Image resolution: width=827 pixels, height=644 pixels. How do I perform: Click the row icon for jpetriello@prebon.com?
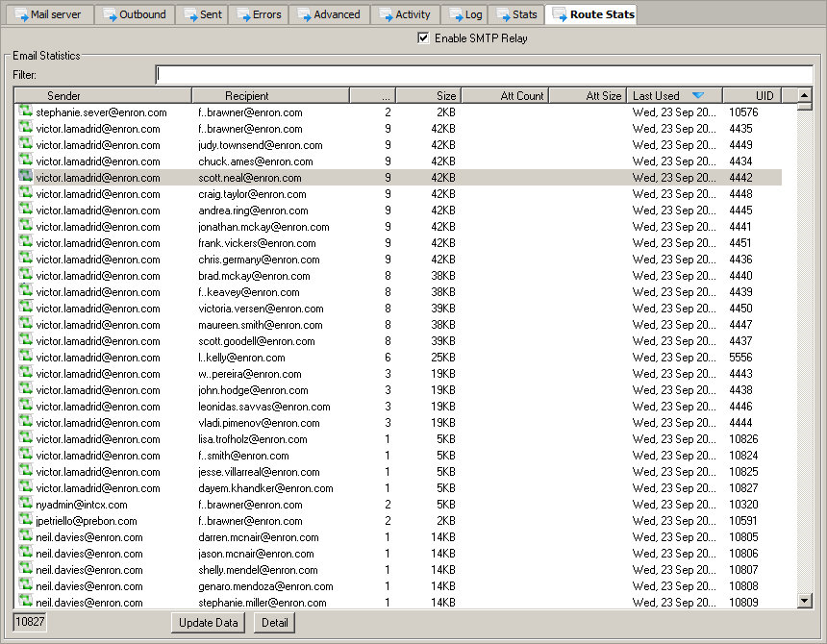(26, 521)
